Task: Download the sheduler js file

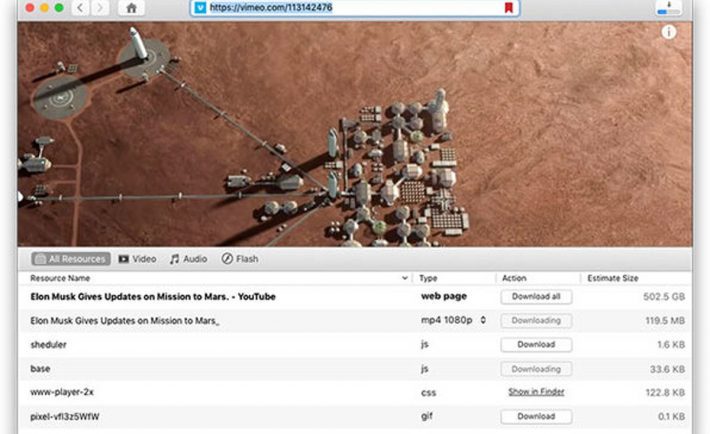Action: pos(536,345)
